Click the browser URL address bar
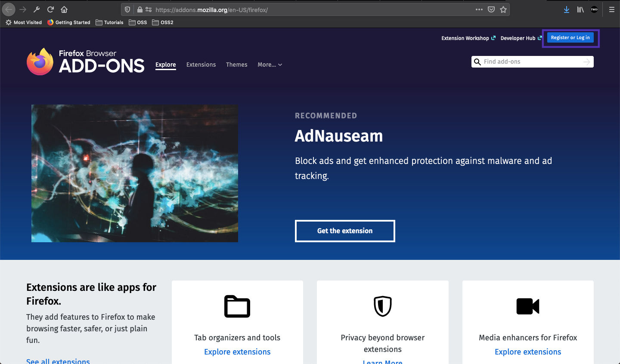 (315, 9)
